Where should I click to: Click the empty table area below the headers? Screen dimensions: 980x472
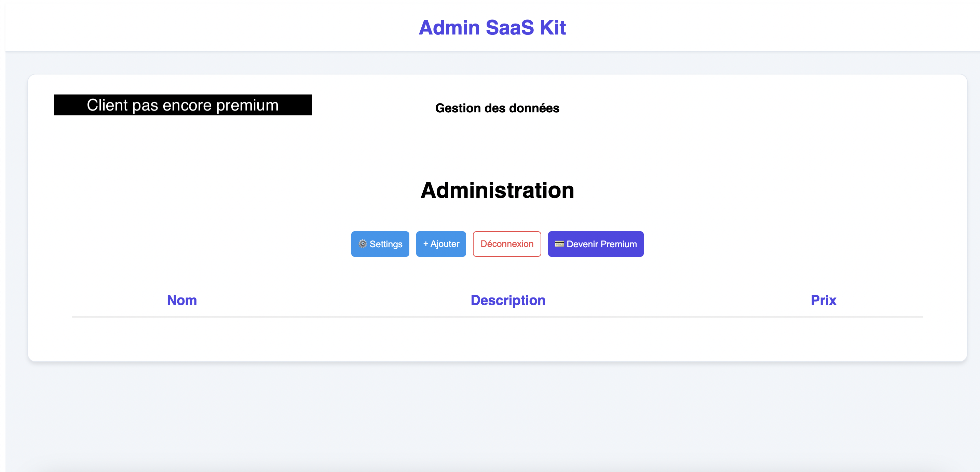(x=497, y=337)
